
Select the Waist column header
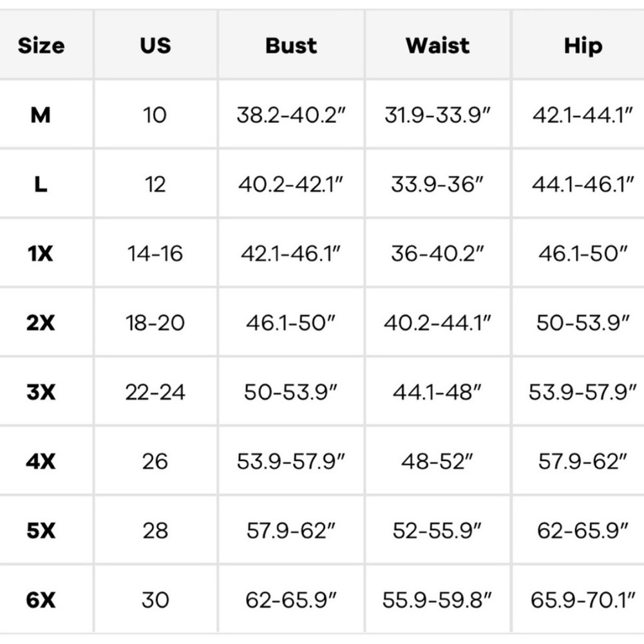437,46
